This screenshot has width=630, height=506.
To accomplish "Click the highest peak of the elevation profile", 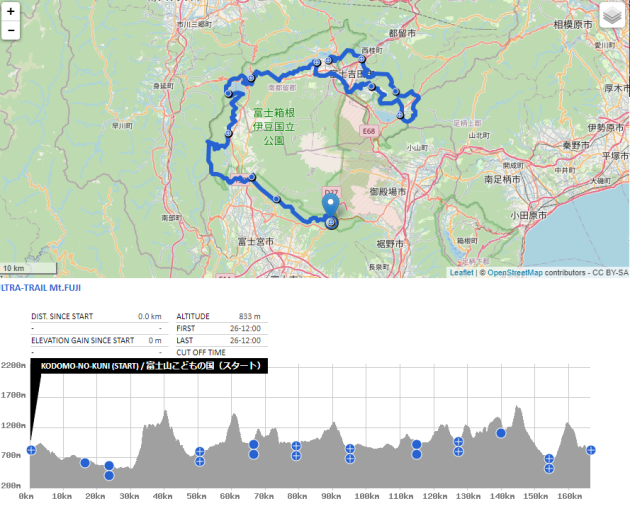I will 517,407.
